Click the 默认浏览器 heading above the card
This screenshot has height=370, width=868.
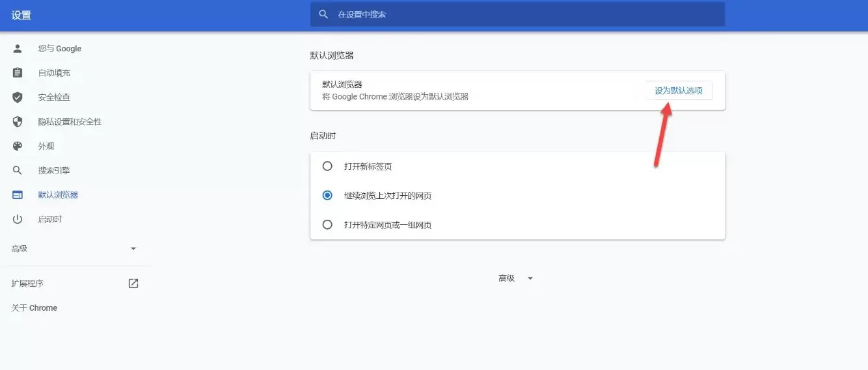tap(332, 56)
